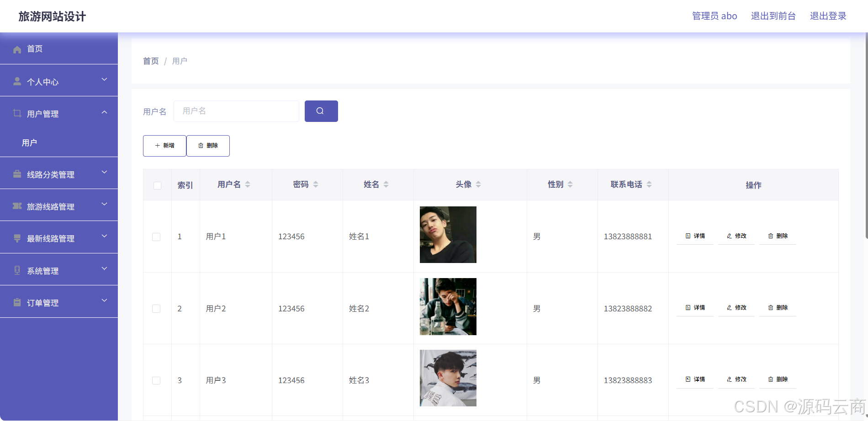Screen dimensions: 868x421
Task: Expand the 系统管理 chevron
Action: 104,269
